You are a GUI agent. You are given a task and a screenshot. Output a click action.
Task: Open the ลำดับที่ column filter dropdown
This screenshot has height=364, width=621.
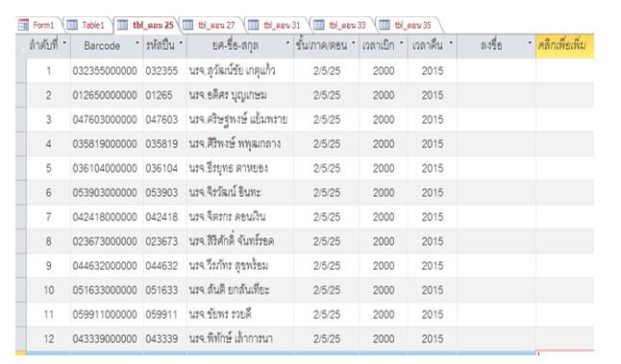coord(64,42)
